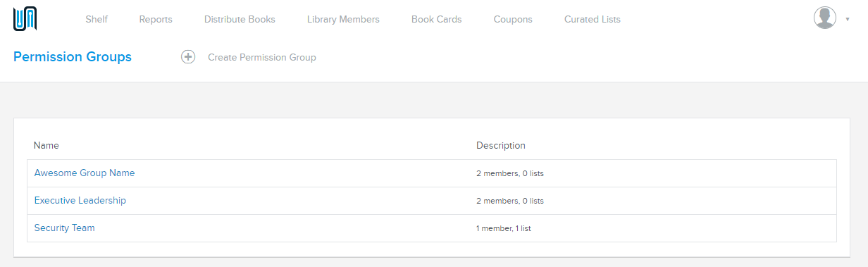Screen dimensions: 868x267
Task: Open the user avatar profile icon
Action: (x=825, y=18)
